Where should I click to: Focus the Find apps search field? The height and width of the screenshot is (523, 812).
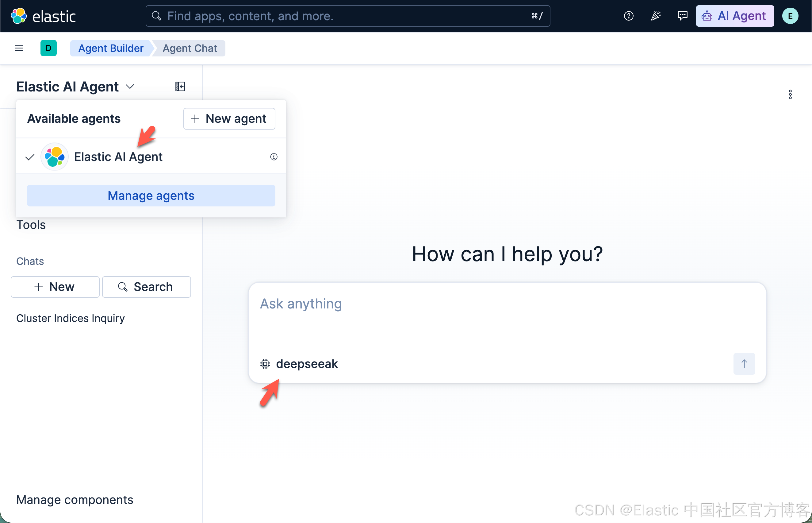coord(348,16)
